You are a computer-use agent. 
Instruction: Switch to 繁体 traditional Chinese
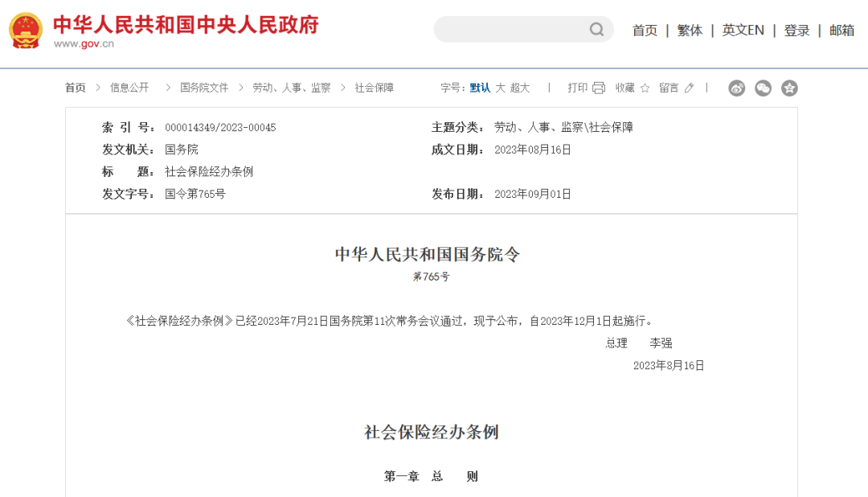(690, 31)
